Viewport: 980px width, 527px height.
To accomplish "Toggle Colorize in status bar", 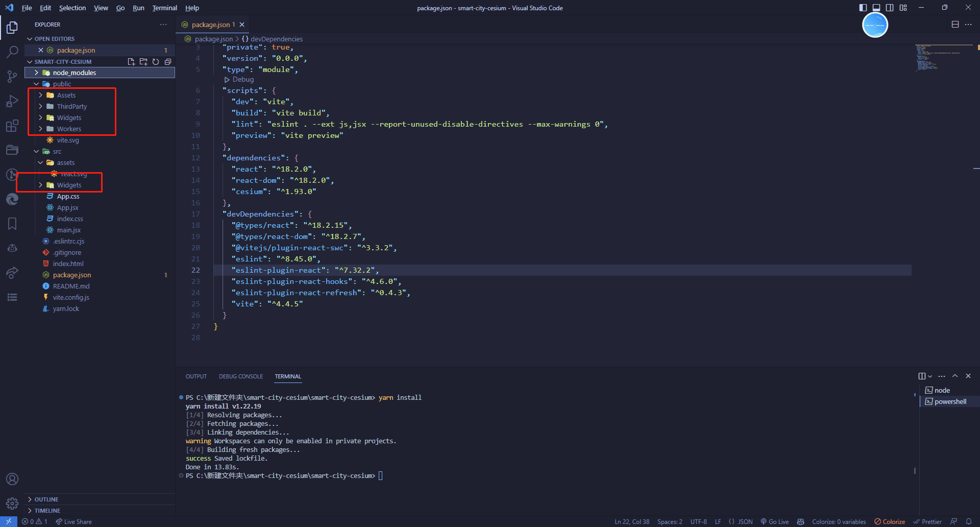I will click(x=890, y=521).
